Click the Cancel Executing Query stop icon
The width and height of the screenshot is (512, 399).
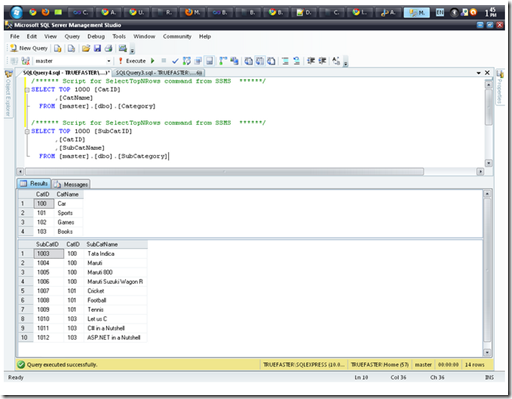pyautogui.click(x=164, y=61)
